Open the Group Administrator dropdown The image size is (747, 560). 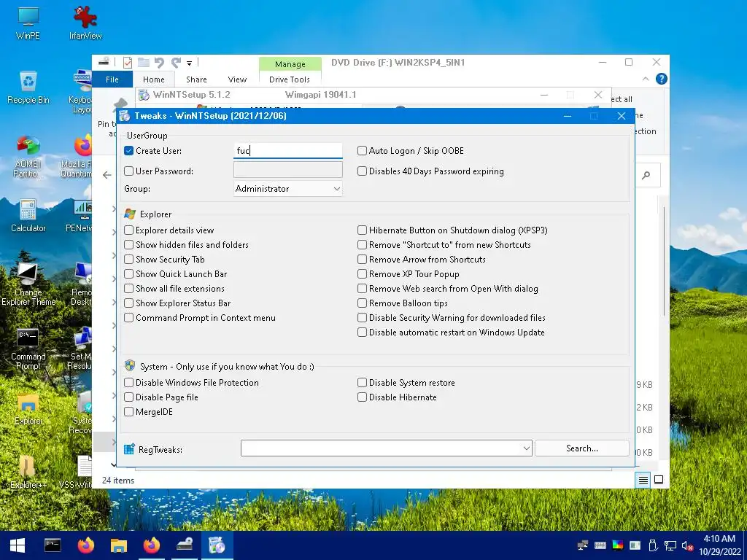pos(287,189)
